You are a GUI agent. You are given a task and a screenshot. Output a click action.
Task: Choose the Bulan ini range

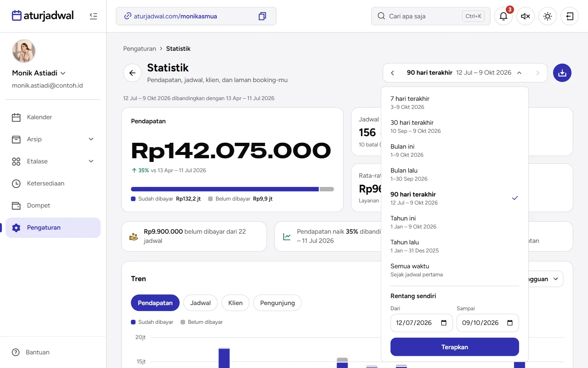click(x=455, y=151)
